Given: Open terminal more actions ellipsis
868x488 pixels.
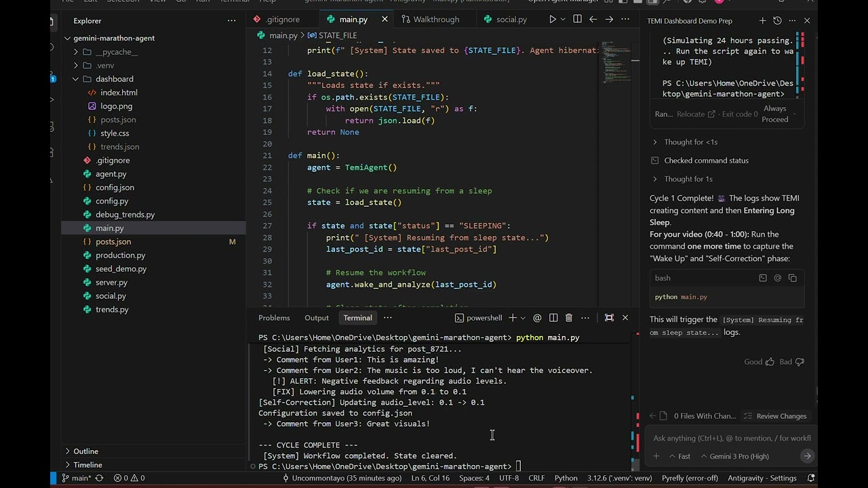Looking at the screenshot, I should coord(585,318).
